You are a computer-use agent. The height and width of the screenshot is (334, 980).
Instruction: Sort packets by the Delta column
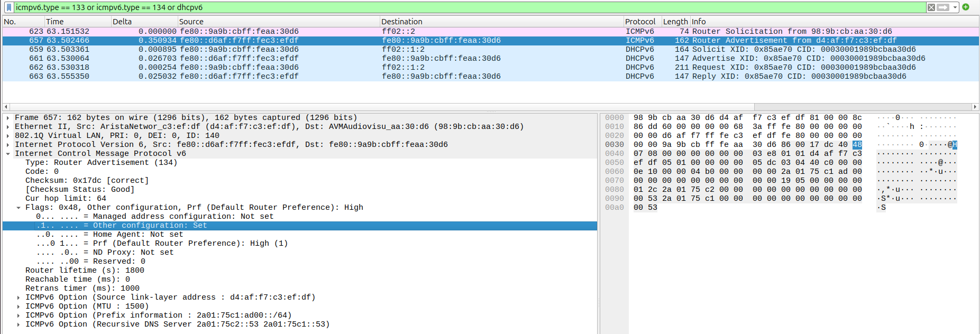pos(144,22)
